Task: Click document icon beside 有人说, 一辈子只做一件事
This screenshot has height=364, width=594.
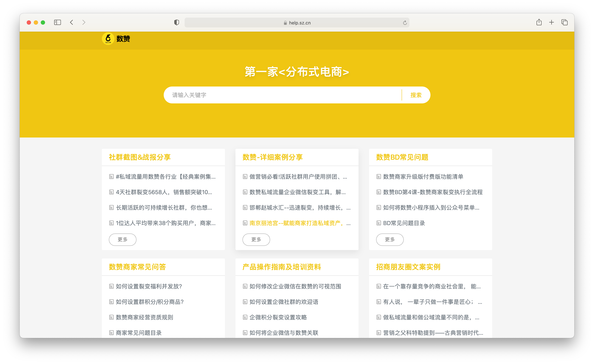Action: coord(378,302)
